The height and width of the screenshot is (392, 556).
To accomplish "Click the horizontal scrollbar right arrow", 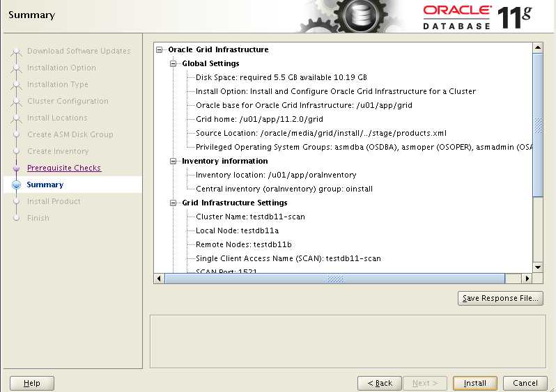I will click(527, 279).
